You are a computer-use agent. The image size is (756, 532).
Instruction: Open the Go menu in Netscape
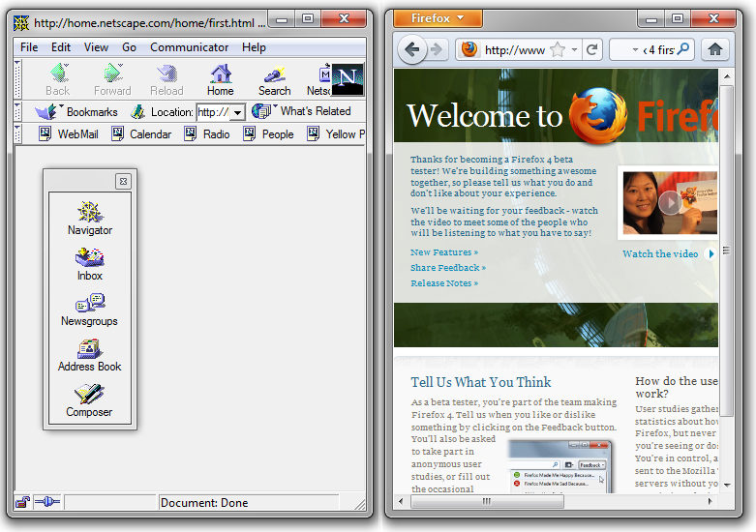129,47
